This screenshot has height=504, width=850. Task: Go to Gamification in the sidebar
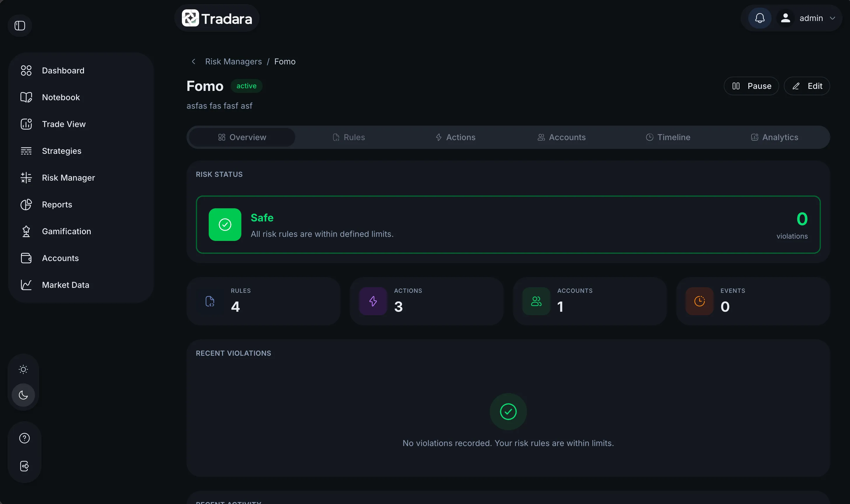(x=66, y=231)
